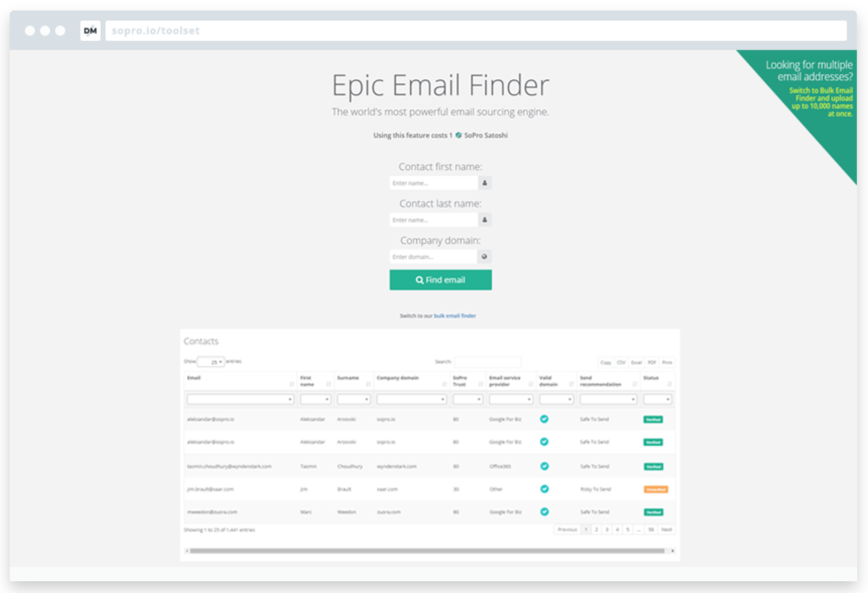Viewport: 868px width, 593px height.
Task: Click the valid-domain checkmark in the Marc Weedon row
Action: coord(544,512)
